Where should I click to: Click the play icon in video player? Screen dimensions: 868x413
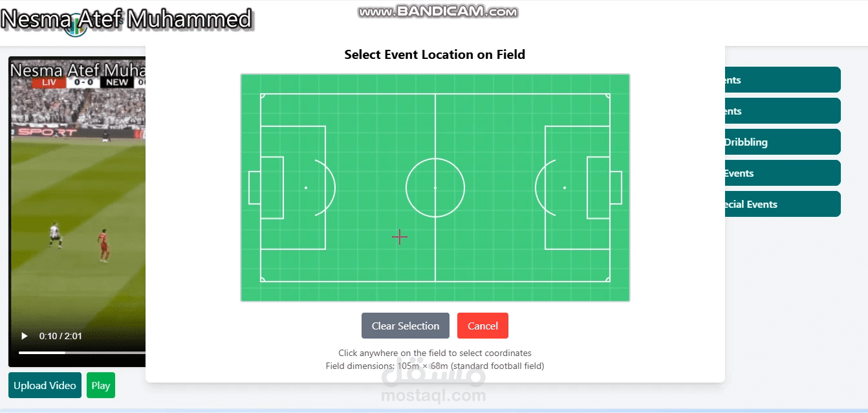click(25, 336)
